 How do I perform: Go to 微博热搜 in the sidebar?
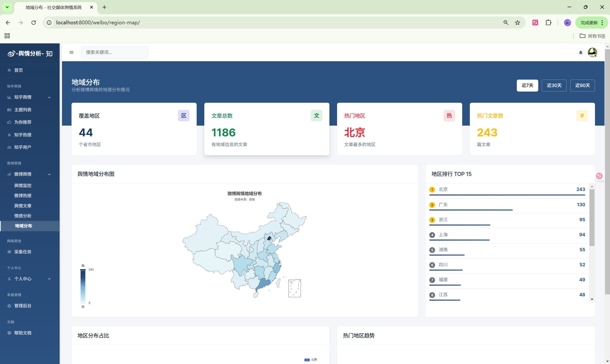click(x=23, y=195)
